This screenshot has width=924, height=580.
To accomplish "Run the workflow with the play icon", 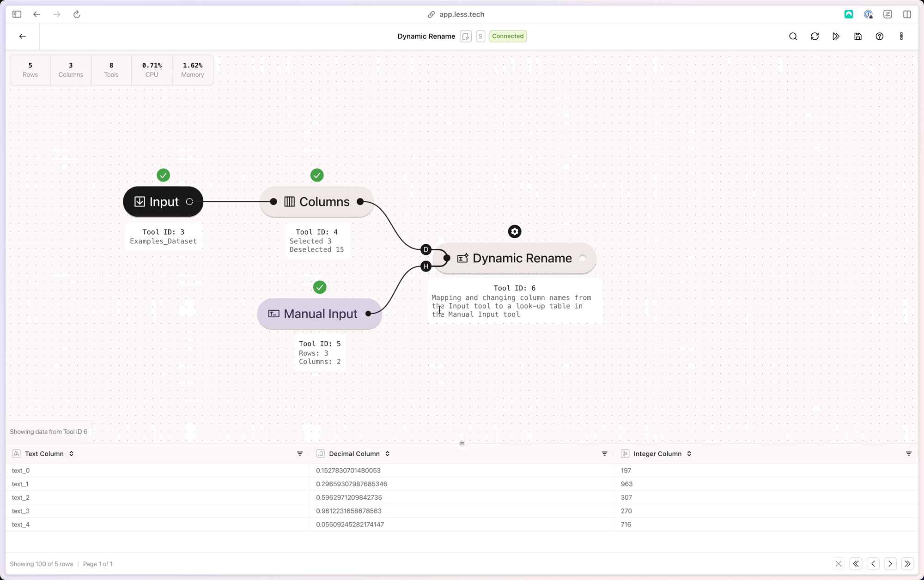I will pos(836,36).
